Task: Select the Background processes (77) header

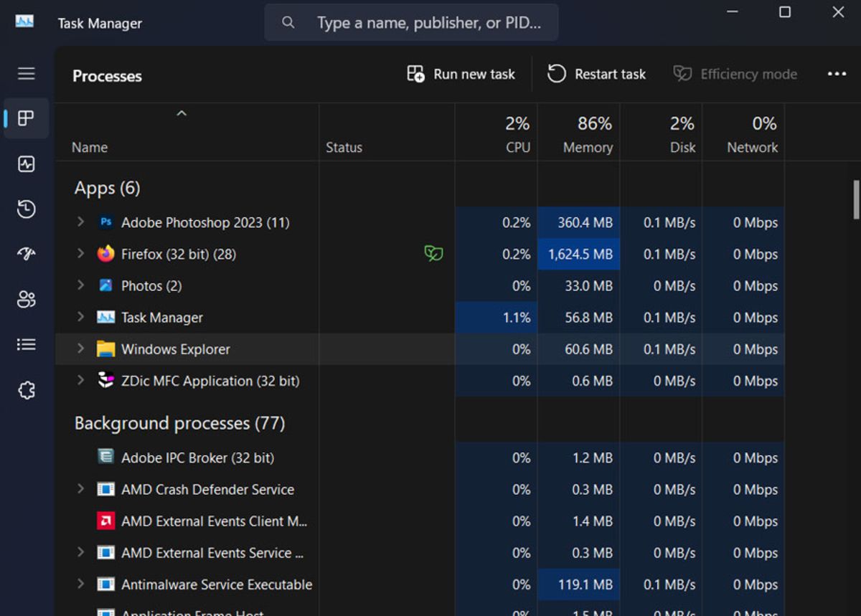Action: (179, 423)
